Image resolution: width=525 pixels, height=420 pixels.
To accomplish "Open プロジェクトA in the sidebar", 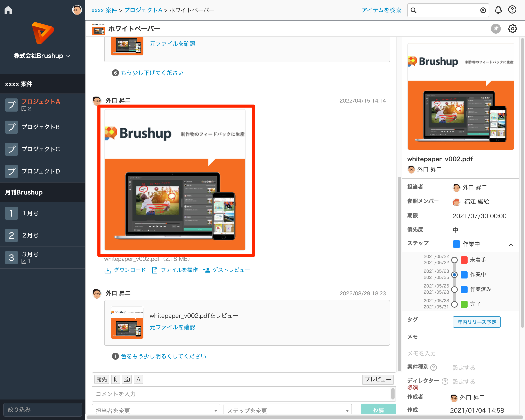I will point(43,105).
